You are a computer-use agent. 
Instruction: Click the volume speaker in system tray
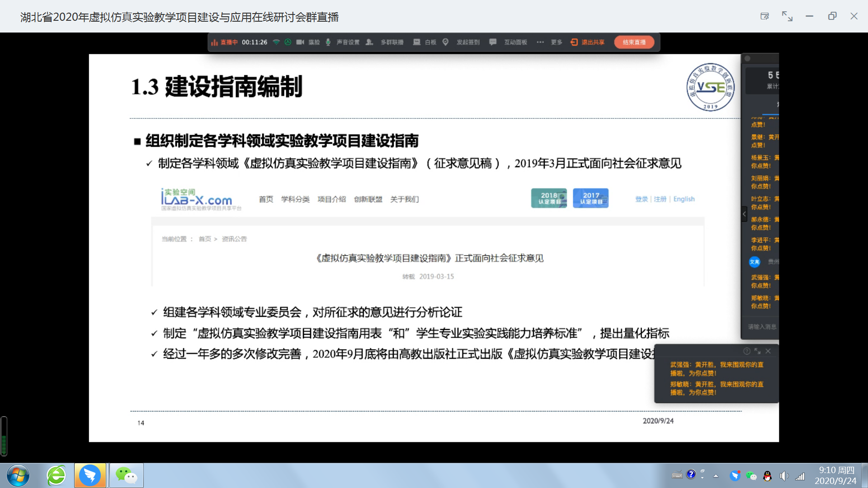tap(784, 476)
